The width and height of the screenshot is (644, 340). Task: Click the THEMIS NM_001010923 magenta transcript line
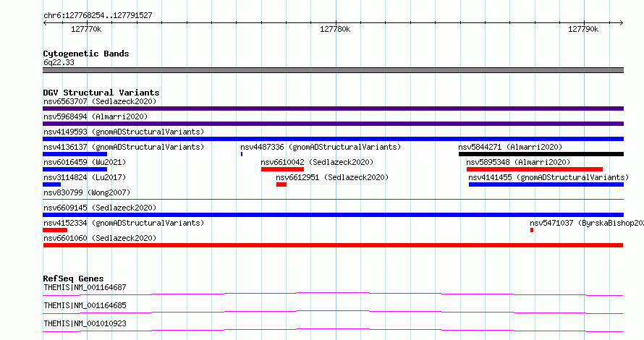pyautogui.click(x=333, y=330)
